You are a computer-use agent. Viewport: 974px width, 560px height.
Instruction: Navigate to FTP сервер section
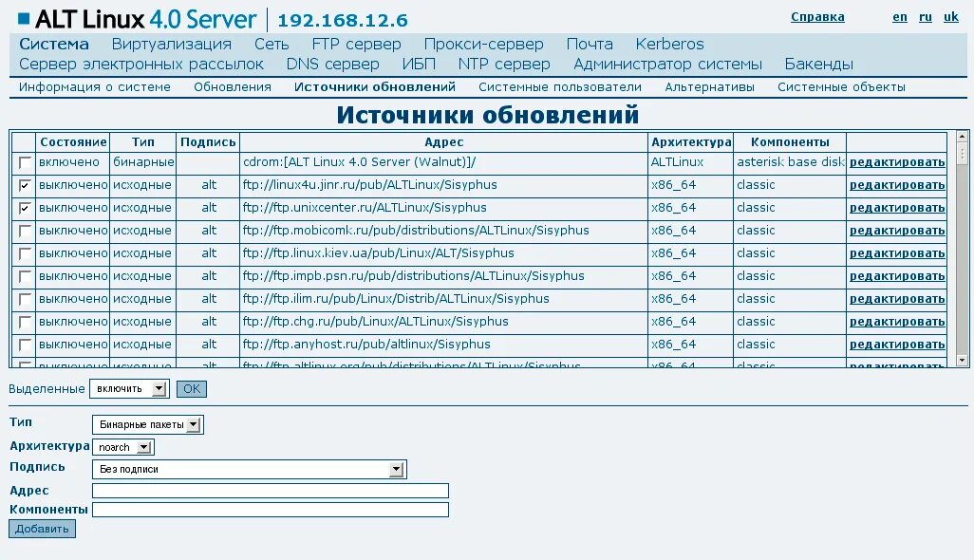pos(357,44)
